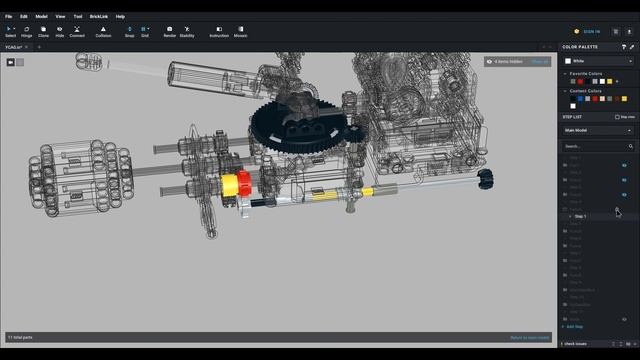Screen dimensions: 640x360
Task: Toggle gray eye icon on last step row
Action: (624, 320)
